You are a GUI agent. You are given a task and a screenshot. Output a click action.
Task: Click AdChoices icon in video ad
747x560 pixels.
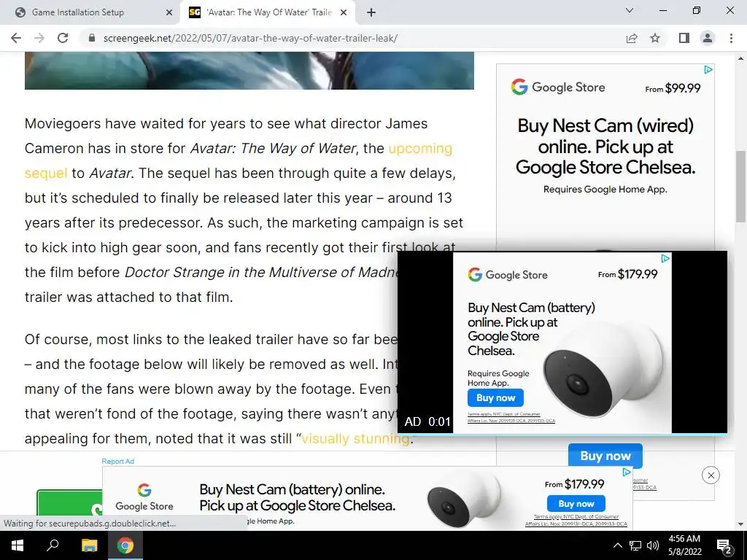point(665,259)
